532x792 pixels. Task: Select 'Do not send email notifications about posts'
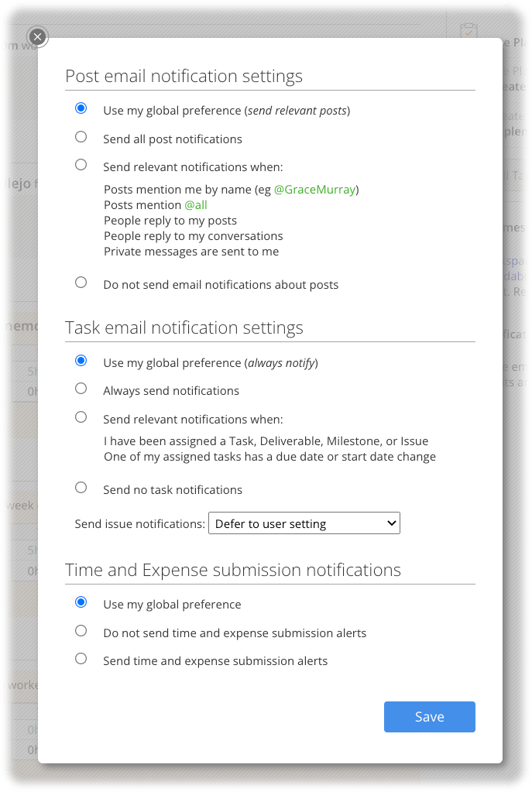[81, 282]
